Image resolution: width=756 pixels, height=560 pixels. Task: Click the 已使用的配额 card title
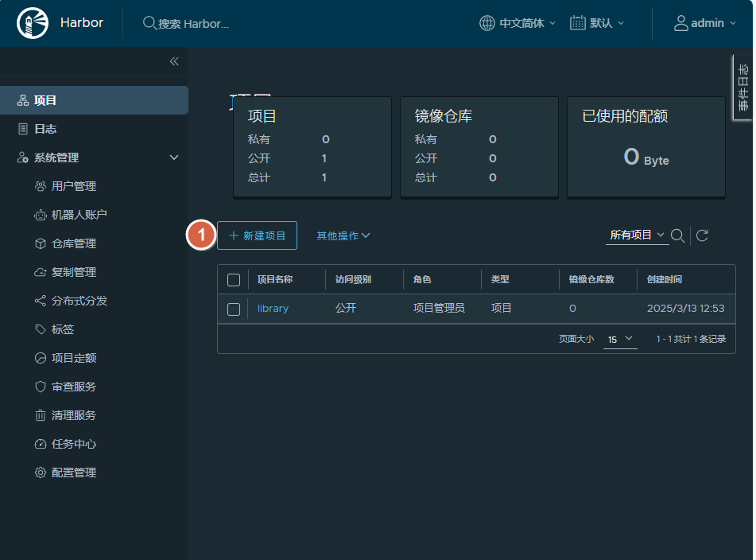pos(625,116)
